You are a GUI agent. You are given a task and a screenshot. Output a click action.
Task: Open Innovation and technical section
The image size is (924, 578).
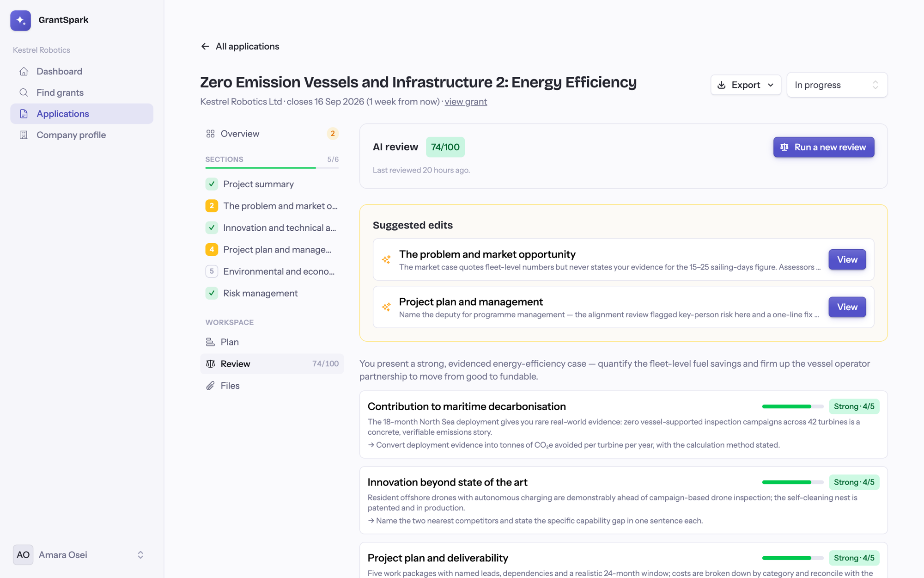[x=272, y=228]
